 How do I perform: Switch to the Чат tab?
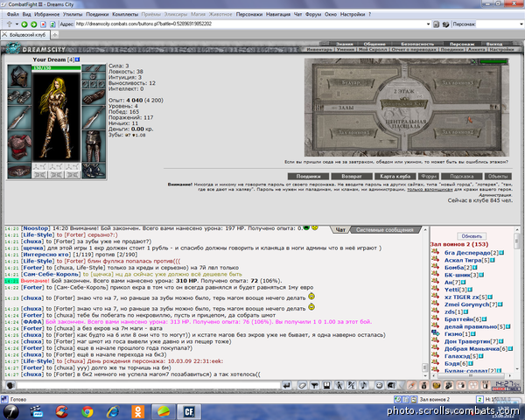click(340, 230)
